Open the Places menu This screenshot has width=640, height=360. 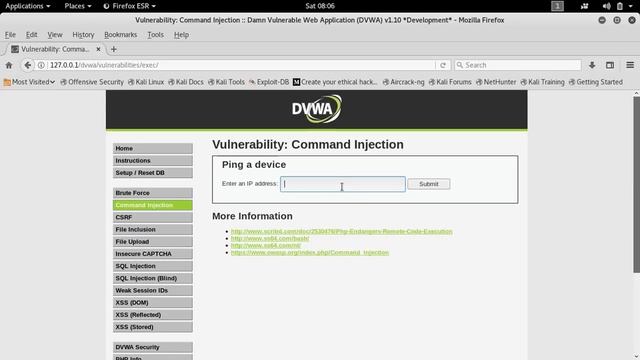[x=78, y=6]
